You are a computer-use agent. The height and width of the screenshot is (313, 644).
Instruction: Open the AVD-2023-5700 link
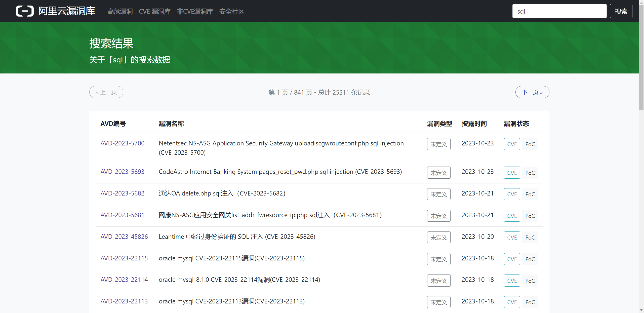coord(123,143)
